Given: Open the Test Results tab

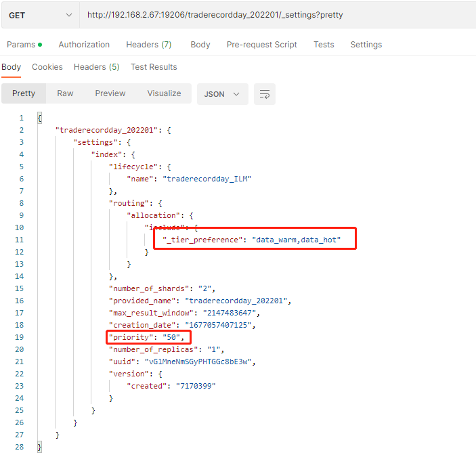Looking at the screenshot, I should point(154,67).
